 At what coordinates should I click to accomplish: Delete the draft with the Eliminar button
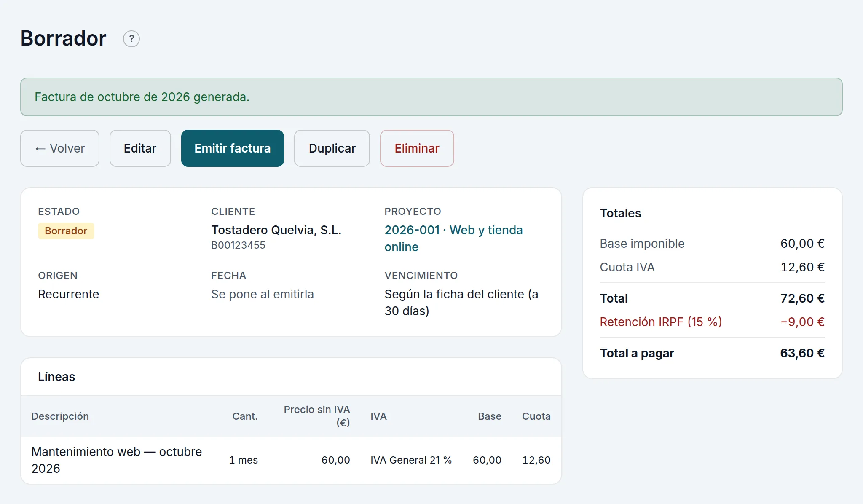click(x=417, y=148)
